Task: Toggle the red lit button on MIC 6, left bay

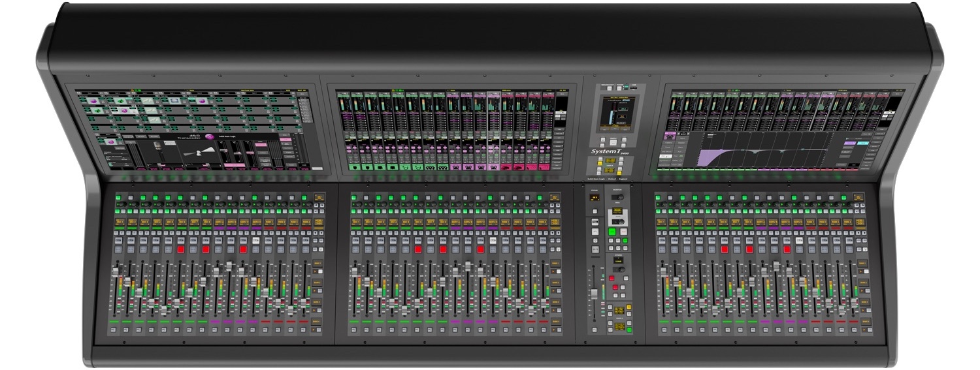Action: tap(181, 249)
